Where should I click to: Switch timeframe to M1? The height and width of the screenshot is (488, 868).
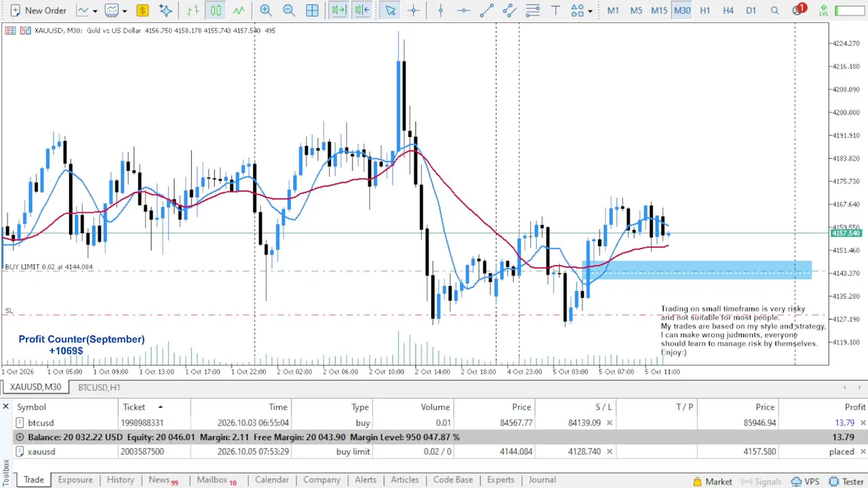[613, 10]
